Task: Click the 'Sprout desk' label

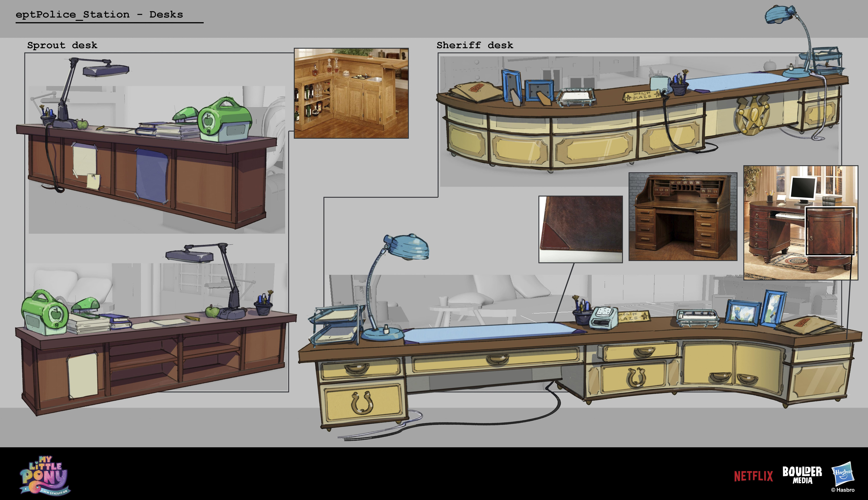Action: (62, 45)
